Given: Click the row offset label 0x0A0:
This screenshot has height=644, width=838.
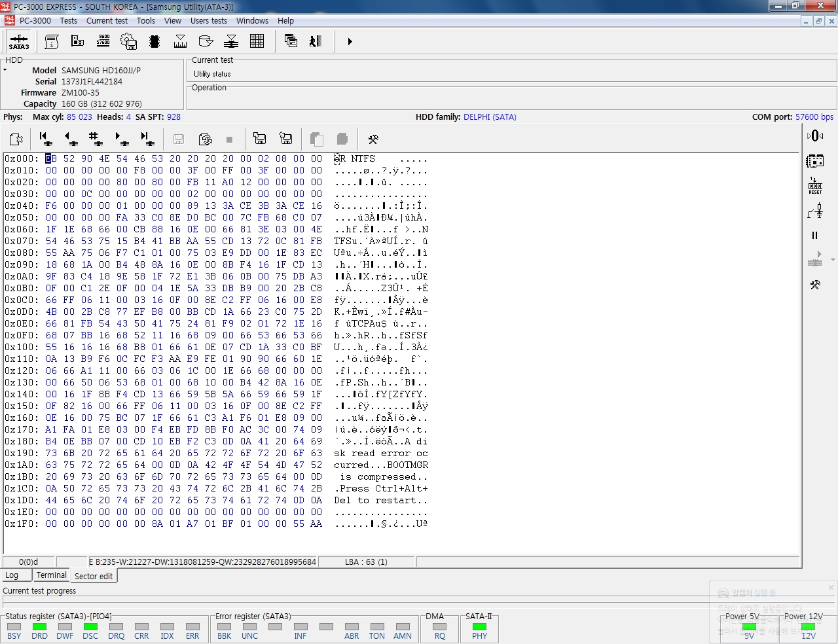Looking at the screenshot, I should (22, 276).
